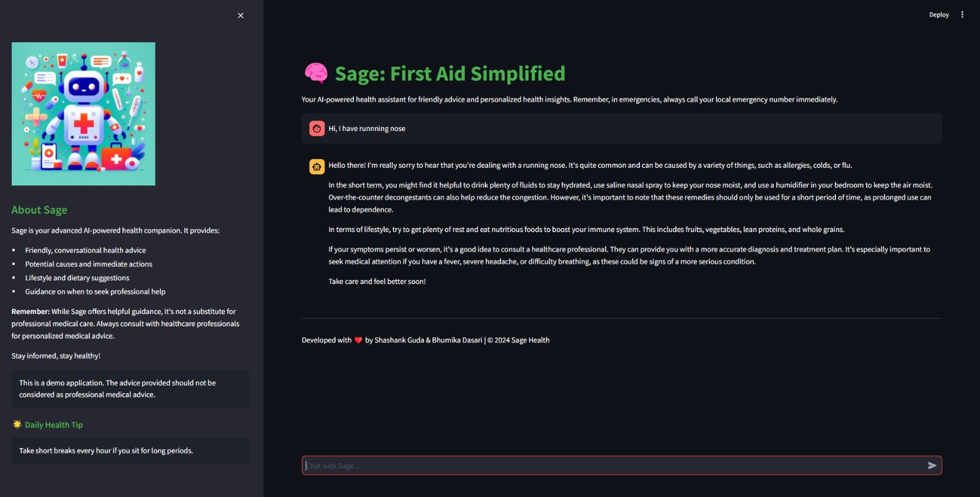980x497 pixels.
Task: Click the demo application disclaimer box
Action: tap(130, 389)
